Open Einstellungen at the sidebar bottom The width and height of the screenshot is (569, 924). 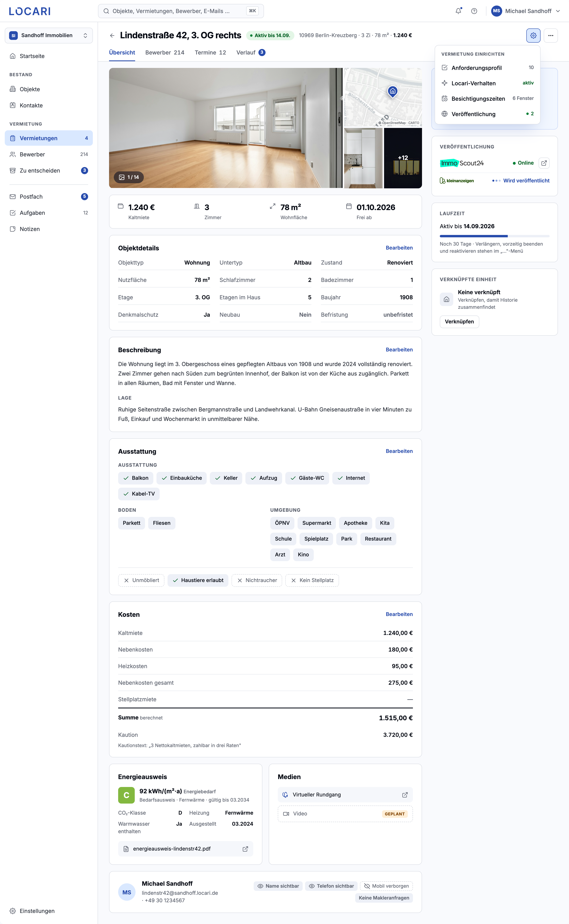(49, 911)
